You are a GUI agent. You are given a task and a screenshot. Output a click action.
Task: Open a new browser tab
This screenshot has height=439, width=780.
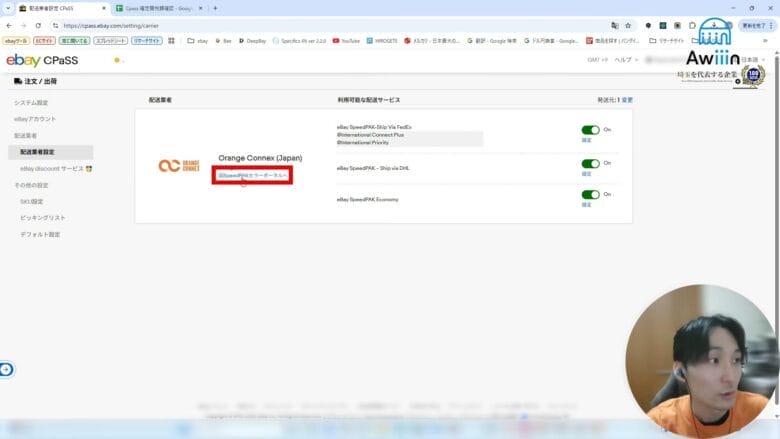click(x=215, y=8)
